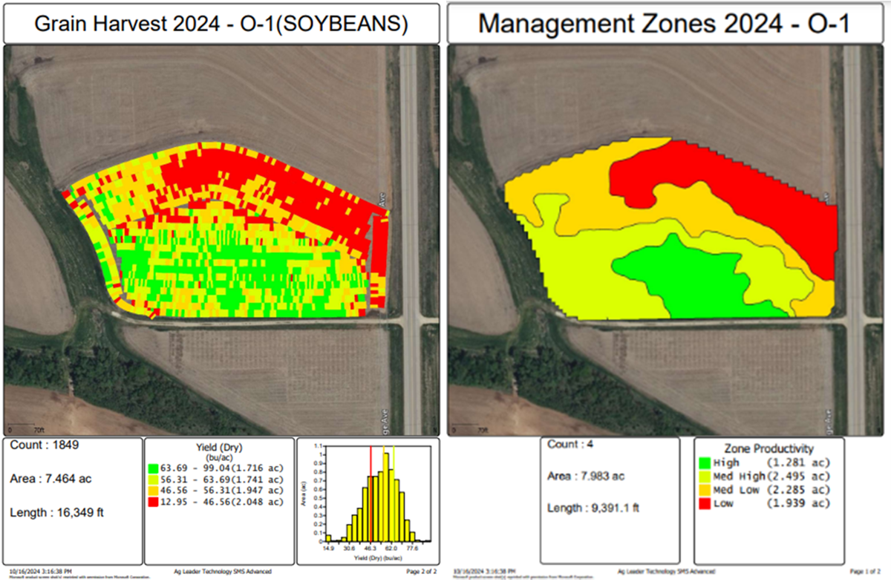
Task: Select the red 12.95 - 46.56 yield swatch
Action: coord(153,502)
